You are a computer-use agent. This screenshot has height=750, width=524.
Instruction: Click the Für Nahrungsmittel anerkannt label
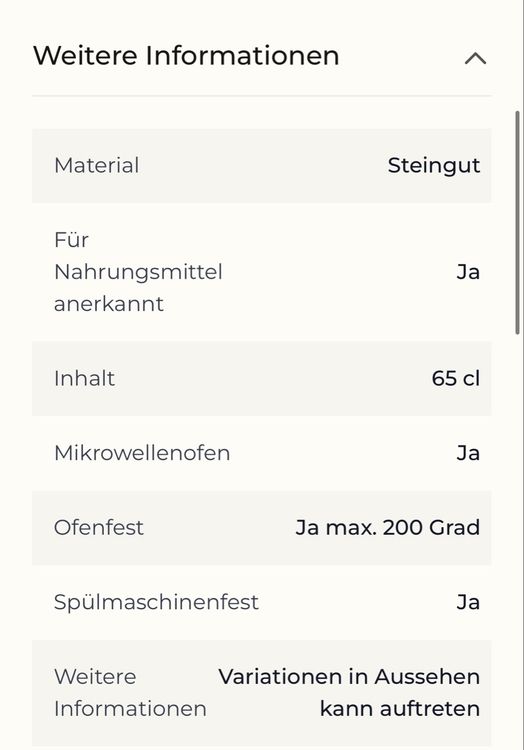click(x=138, y=272)
